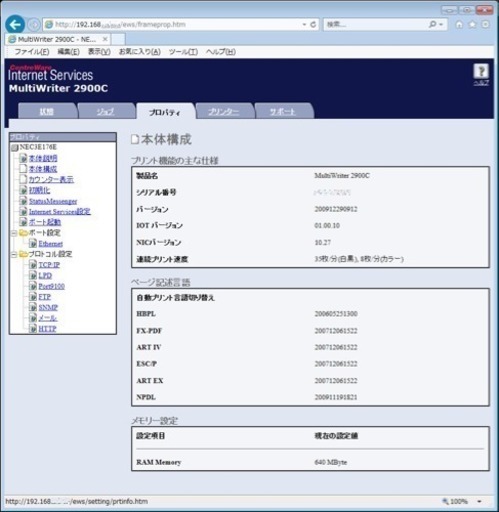This screenshot has width=499, height=512.
Task: Open the ツール(T) menu
Action: (x=183, y=52)
